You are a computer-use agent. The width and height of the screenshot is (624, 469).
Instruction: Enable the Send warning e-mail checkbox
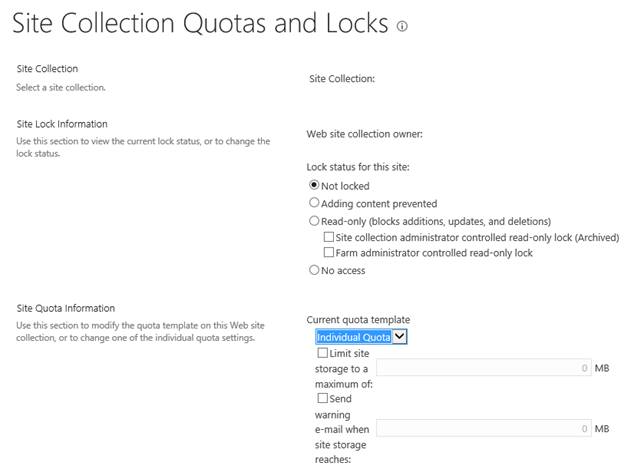pyautogui.click(x=322, y=398)
